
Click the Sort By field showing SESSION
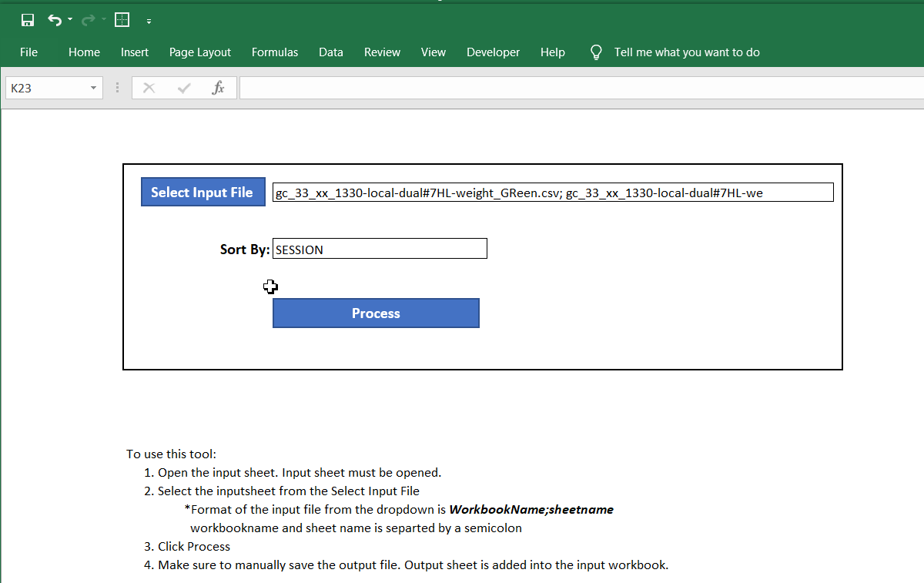pyautogui.click(x=380, y=249)
